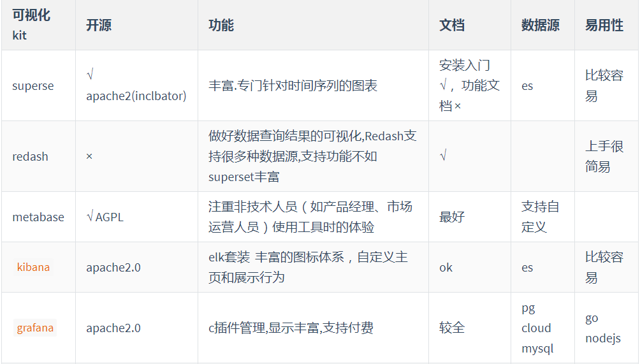Image resolution: width=640 pixels, height=364 pixels.
Task: Select the metabase row label
Action: [38, 217]
